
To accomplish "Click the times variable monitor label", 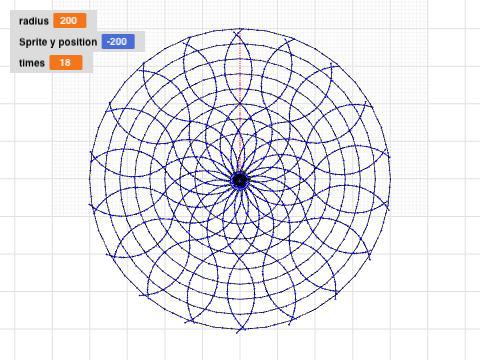I will 32,63.
